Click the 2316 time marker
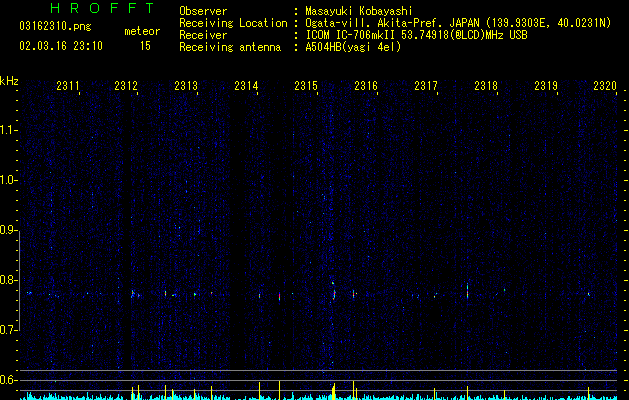Screen dimensions: 629x400 (366, 85)
